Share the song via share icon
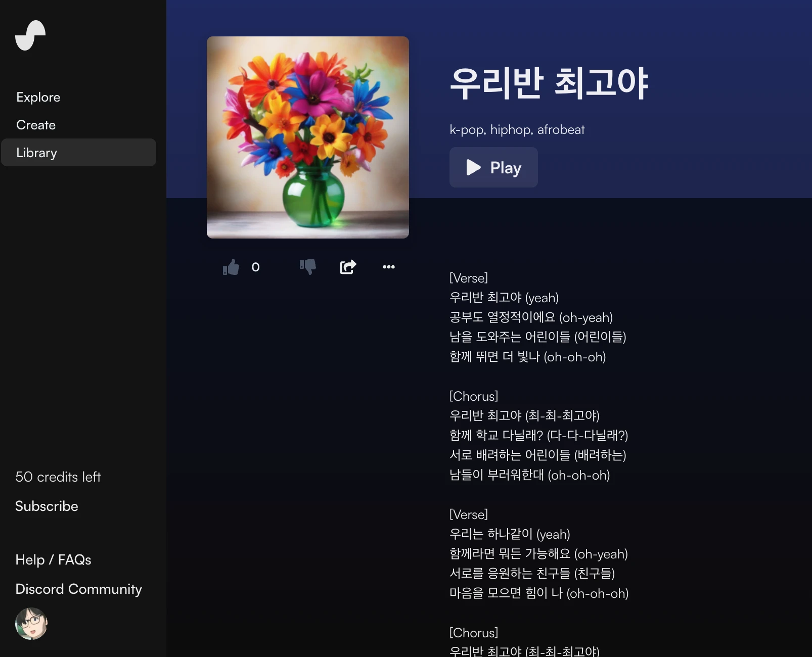This screenshot has height=657, width=812. coord(348,266)
